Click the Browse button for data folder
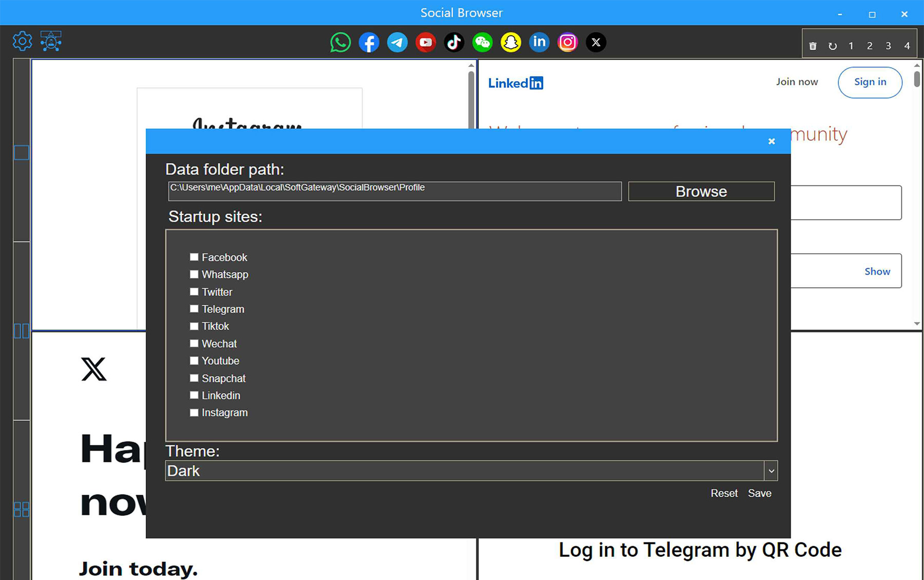This screenshot has width=924, height=580. click(701, 191)
